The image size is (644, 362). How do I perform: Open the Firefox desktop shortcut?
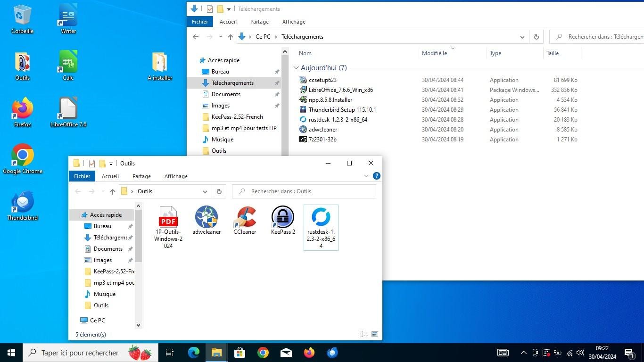coord(22,112)
